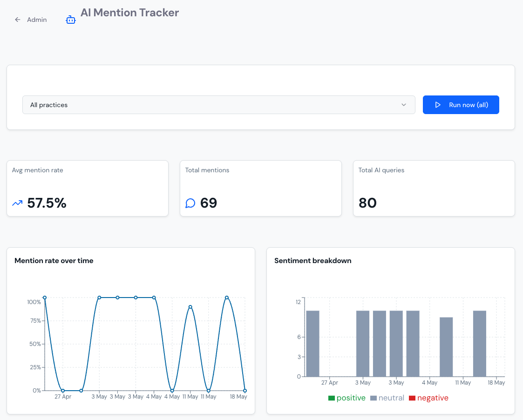Image resolution: width=523 pixels, height=420 pixels.
Task: Click the 27 Apr label on sentiment chart
Action: (x=330, y=383)
